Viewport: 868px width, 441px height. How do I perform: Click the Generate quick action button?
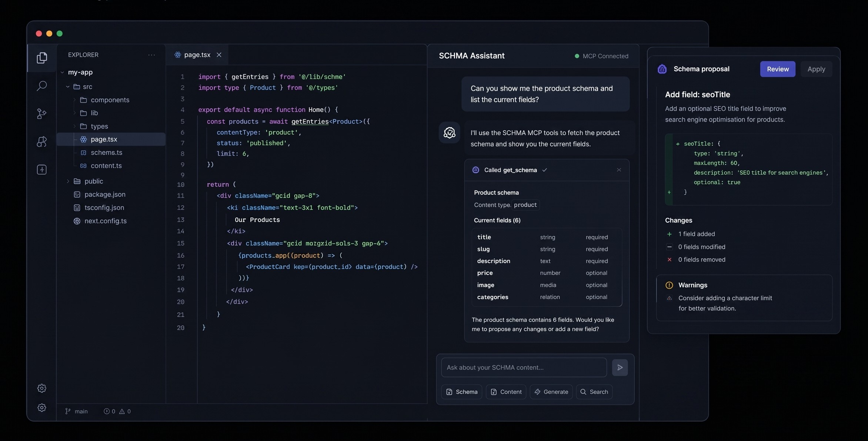[551, 392]
